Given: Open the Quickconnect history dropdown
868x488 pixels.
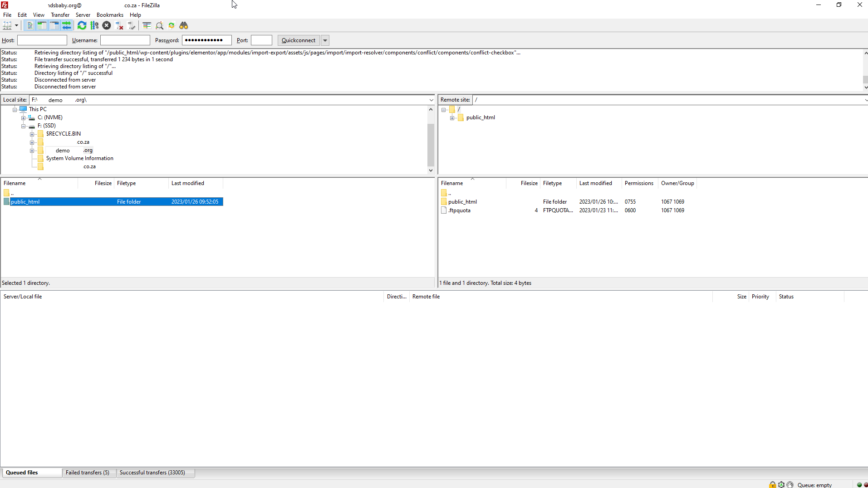Looking at the screenshot, I should [x=325, y=40].
